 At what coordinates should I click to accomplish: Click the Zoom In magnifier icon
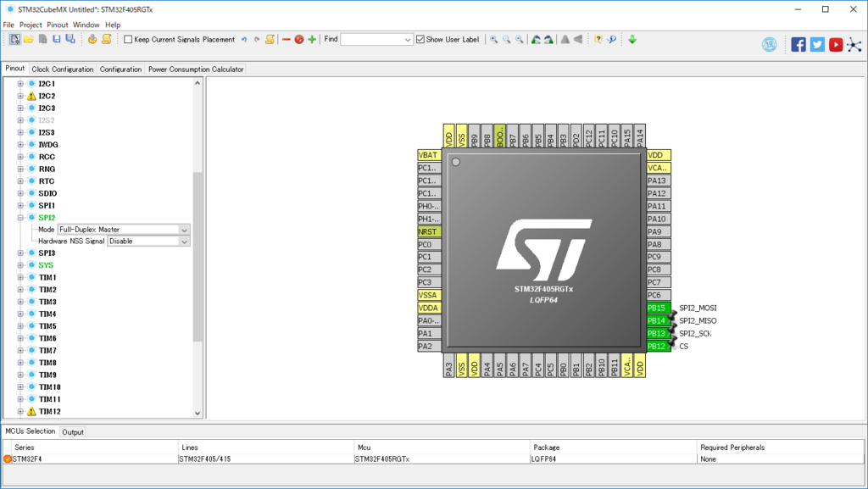(493, 39)
